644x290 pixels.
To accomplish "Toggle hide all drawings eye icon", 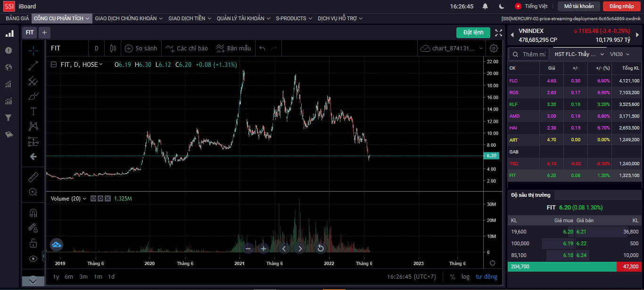I will pos(33,258).
